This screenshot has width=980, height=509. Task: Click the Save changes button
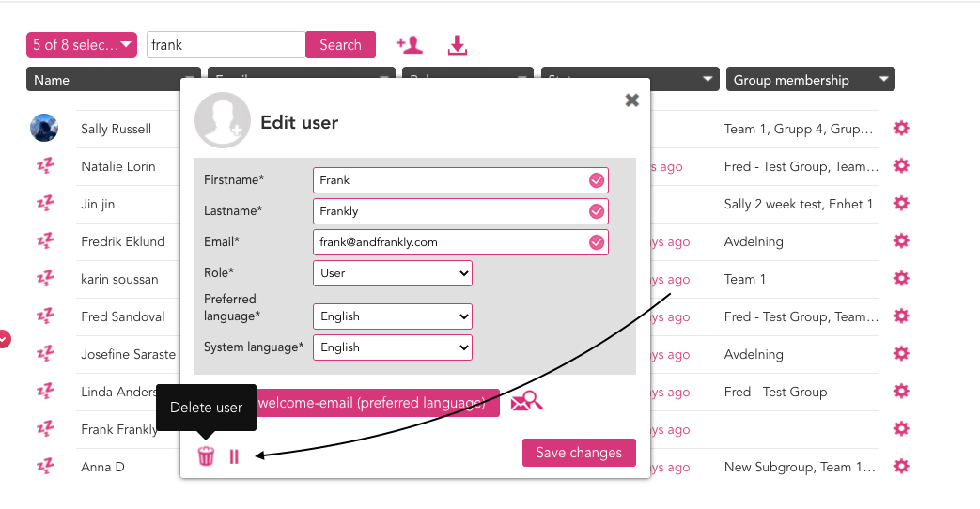click(579, 453)
